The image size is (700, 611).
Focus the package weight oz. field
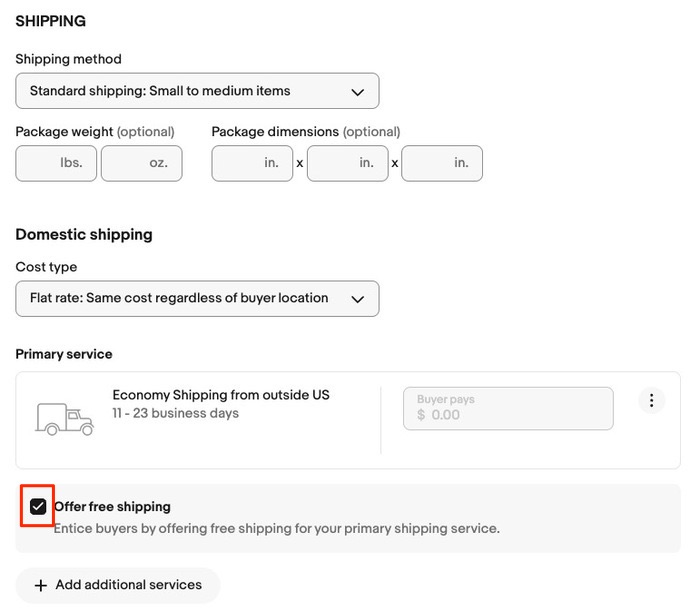click(x=141, y=163)
